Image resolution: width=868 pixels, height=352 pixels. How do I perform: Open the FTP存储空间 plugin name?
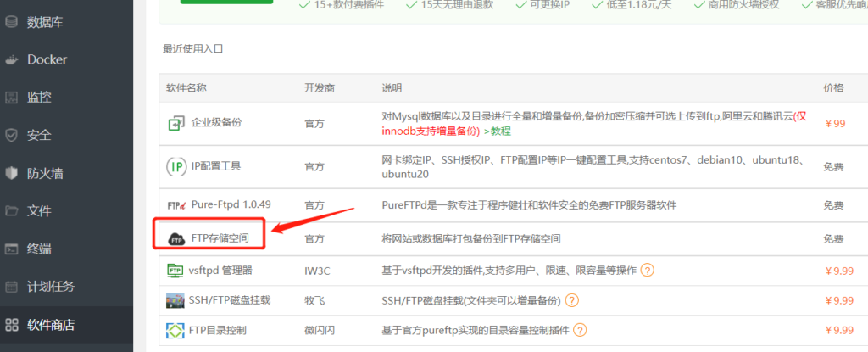point(220,238)
